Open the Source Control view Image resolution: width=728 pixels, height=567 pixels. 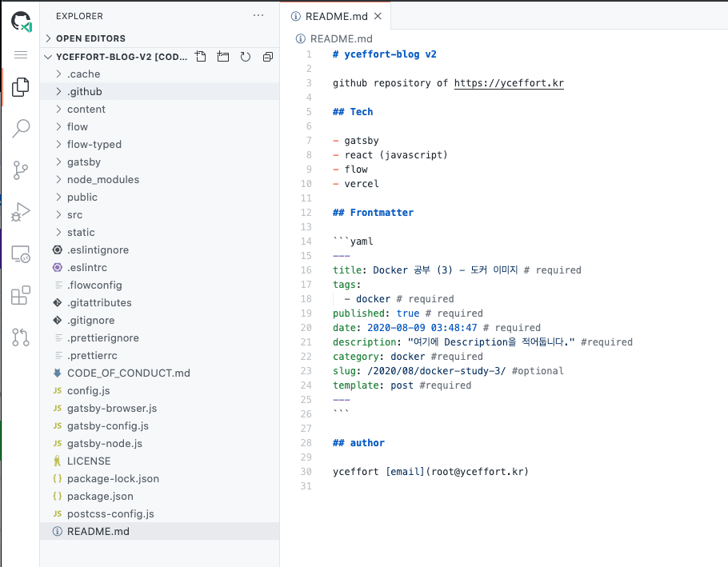point(21,170)
